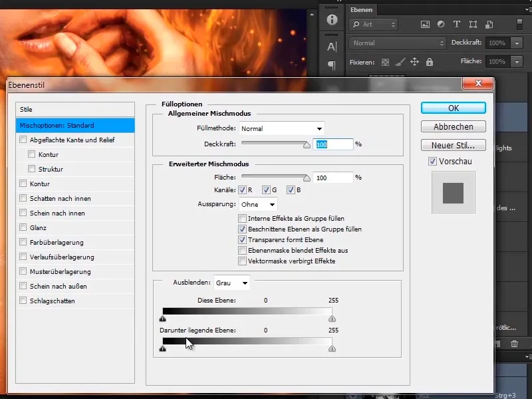Enable the Glanz checkbox
Viewport: 532px width, 399px height.
(x=23, y=227)
